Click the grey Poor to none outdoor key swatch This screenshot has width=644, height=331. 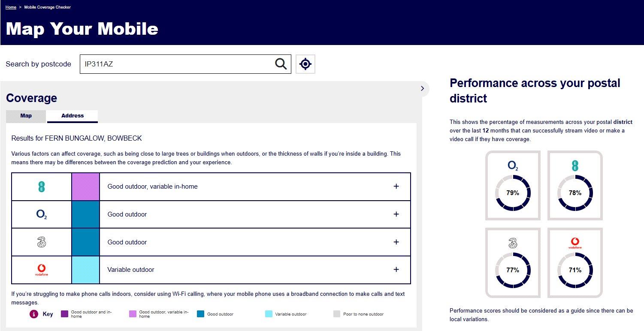point(337,314)
